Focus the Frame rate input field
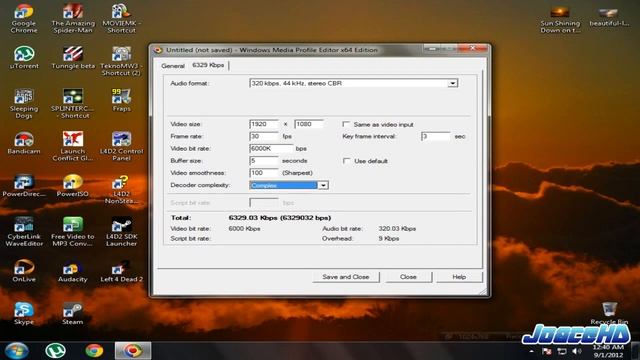Viewport: 640px width, 360px height. 264,136
